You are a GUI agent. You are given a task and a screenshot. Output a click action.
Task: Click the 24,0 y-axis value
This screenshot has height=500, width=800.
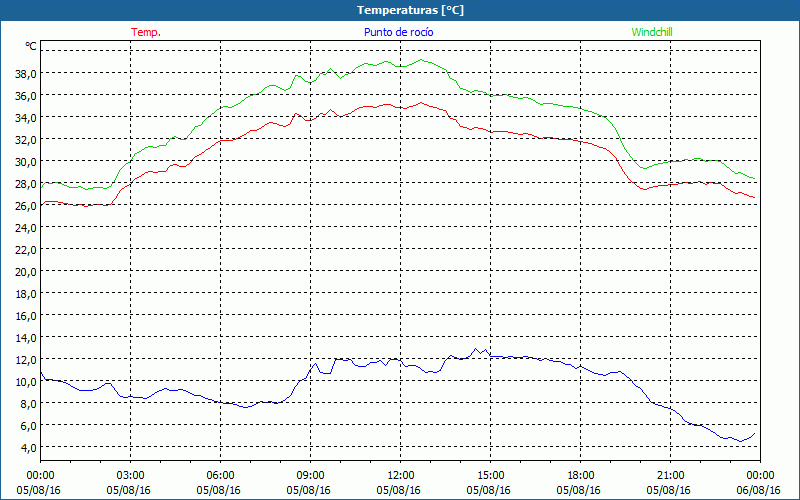(26, 228)
